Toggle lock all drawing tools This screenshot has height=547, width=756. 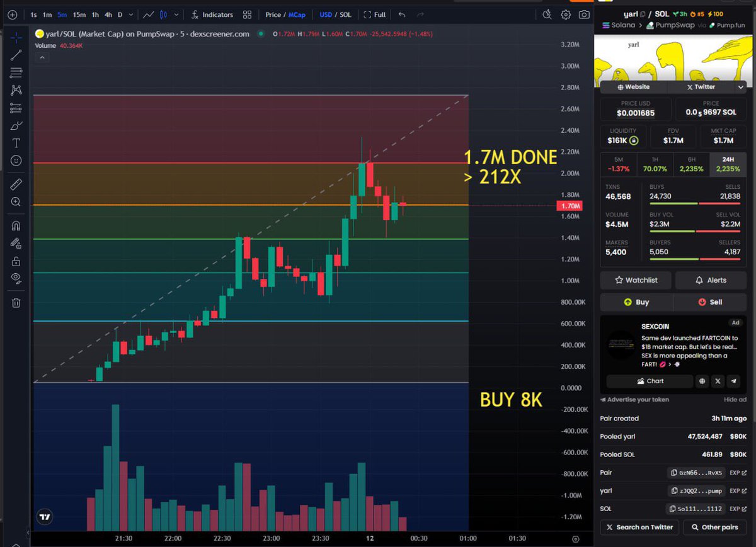16,261
